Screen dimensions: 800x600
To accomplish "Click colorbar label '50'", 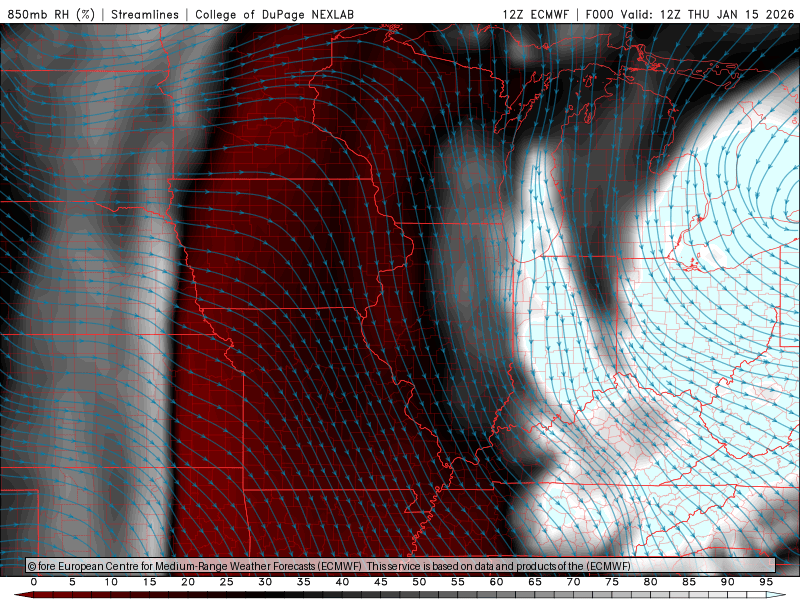I will point(419,582).
